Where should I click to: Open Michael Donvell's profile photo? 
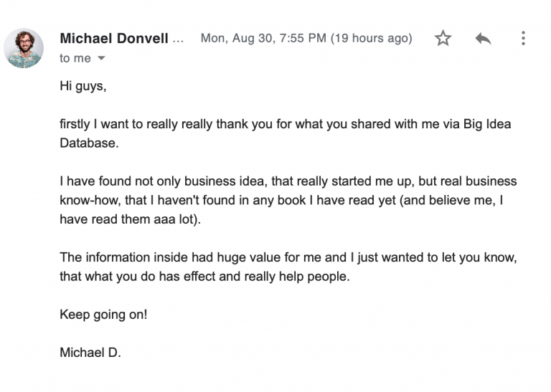24,48
